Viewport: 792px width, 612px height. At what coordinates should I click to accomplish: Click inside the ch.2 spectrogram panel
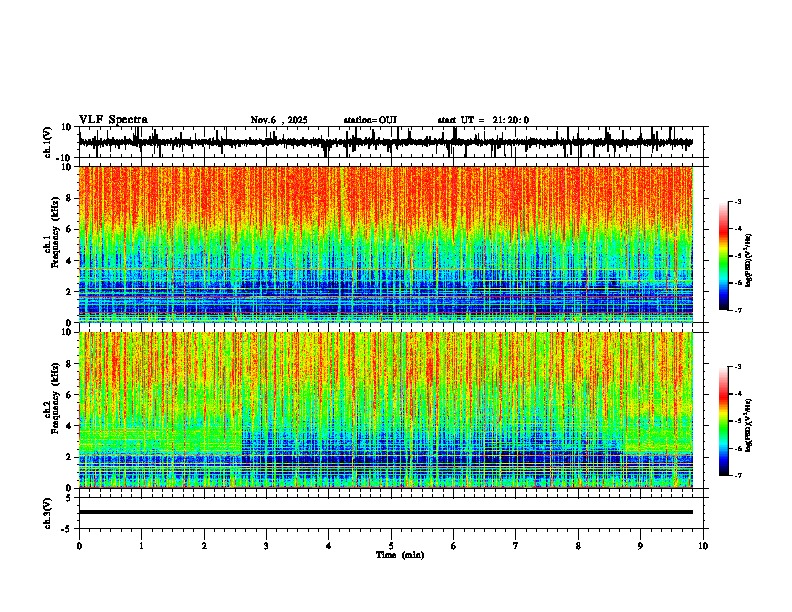(386, 410)
